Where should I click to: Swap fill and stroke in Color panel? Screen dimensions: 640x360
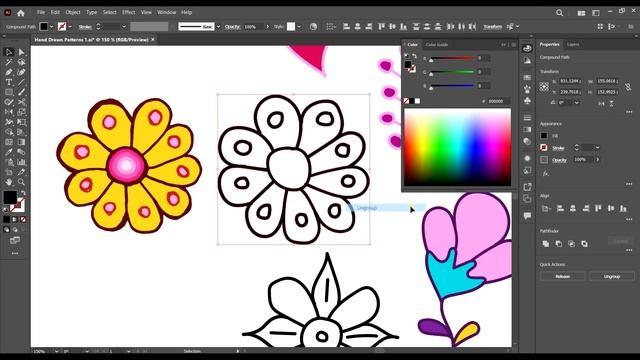point(414,56)
